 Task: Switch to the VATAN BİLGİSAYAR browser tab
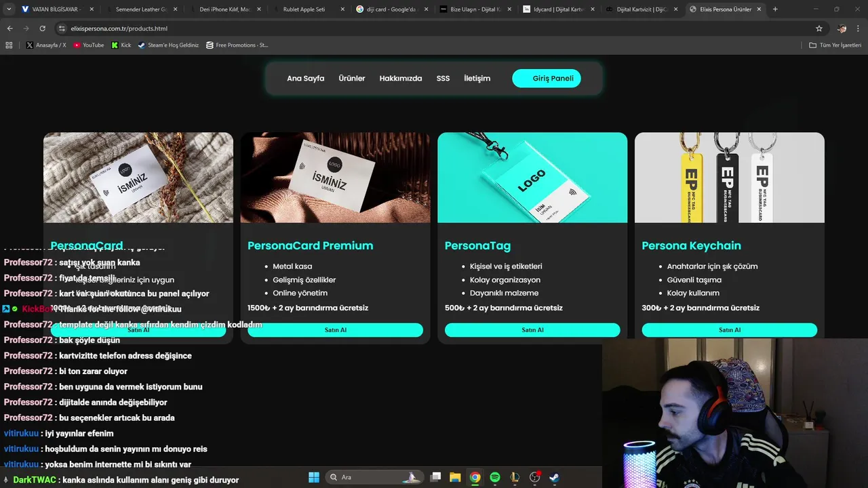(x=51, y=9)
